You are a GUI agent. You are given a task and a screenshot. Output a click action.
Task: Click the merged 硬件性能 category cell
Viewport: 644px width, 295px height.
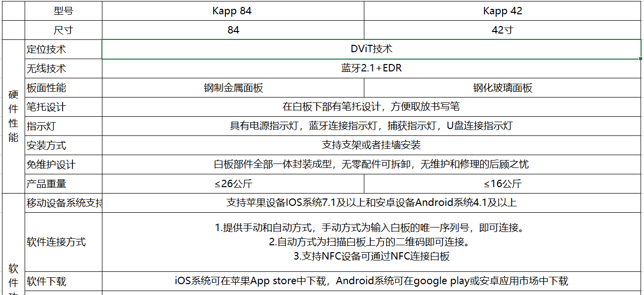click(13, 116)
